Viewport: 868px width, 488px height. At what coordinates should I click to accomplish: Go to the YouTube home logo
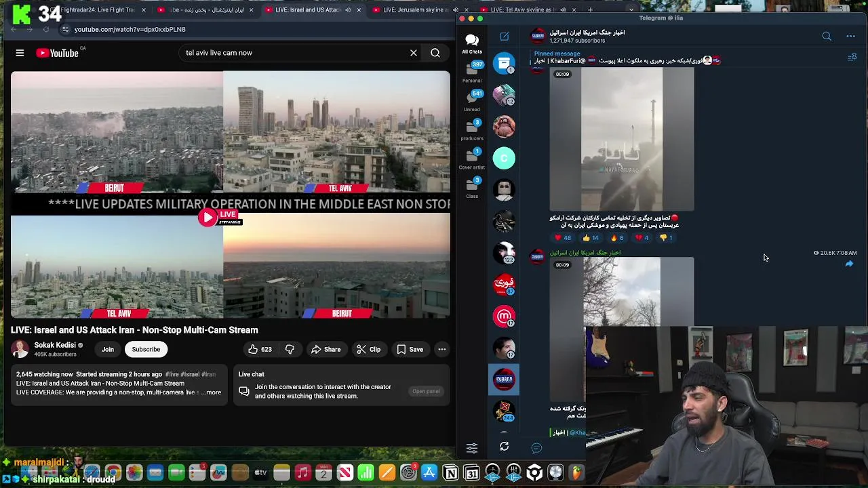click(x=58, y=53)
